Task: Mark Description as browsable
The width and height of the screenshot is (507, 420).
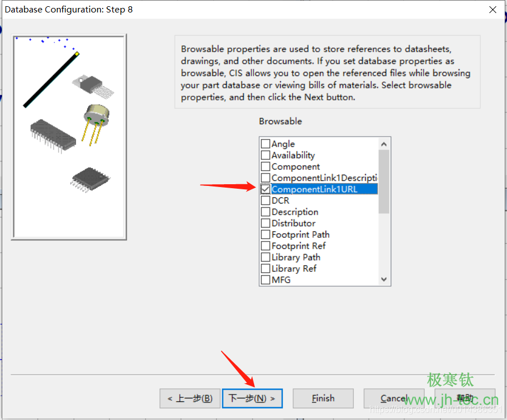Action: (x=265, y=212)
